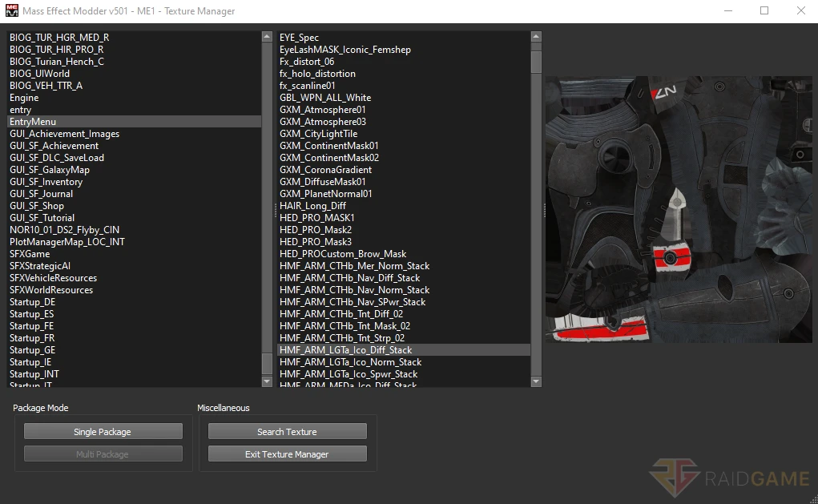Select HMF_ARM_LGTa_Ico_Spwr_Stack texture
Screen dimensions: 818x504
click(x=404, y=373)
